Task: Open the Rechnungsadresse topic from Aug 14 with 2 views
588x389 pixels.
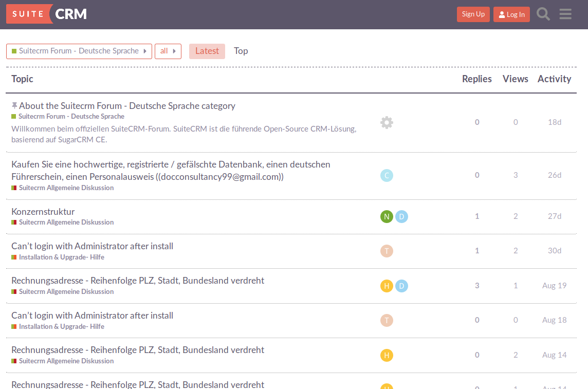Action: (x=138, y=350)
